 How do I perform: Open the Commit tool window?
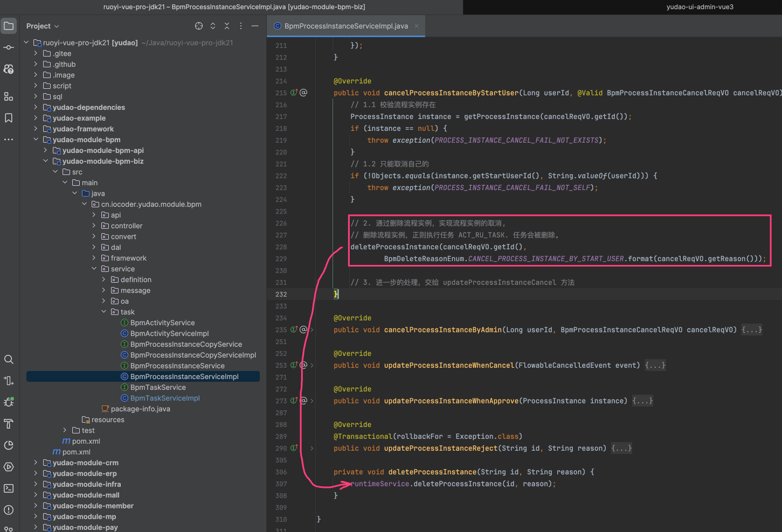pos(9,47)
